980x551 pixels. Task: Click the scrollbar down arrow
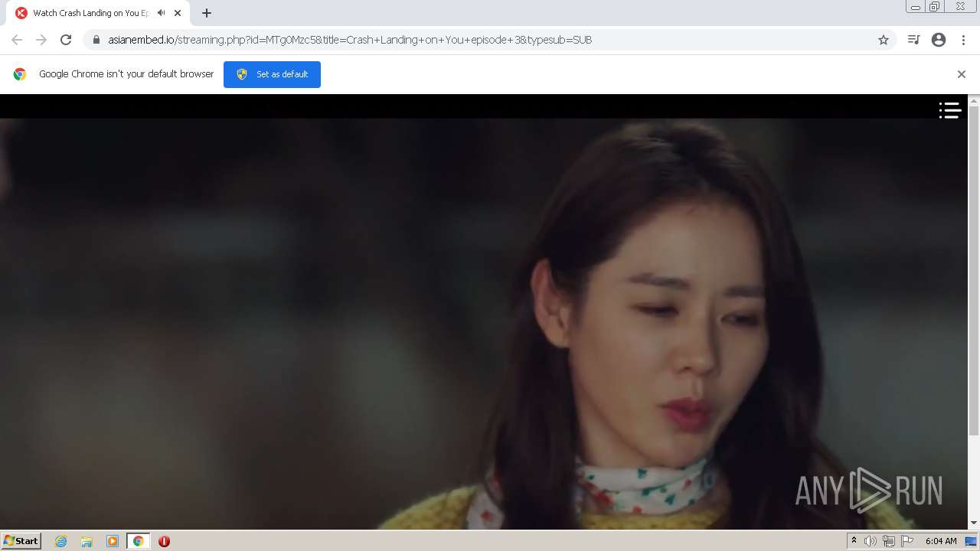(x=974, y=523)
